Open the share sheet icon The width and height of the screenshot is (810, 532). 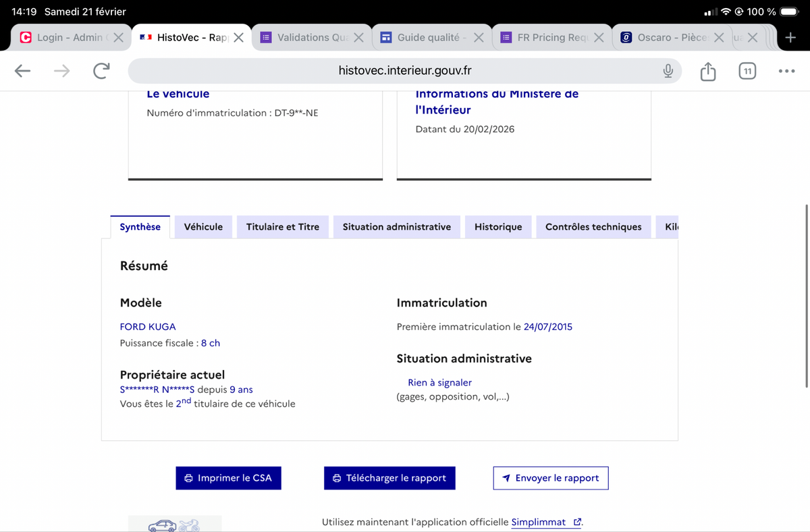(x=707, y=71)
